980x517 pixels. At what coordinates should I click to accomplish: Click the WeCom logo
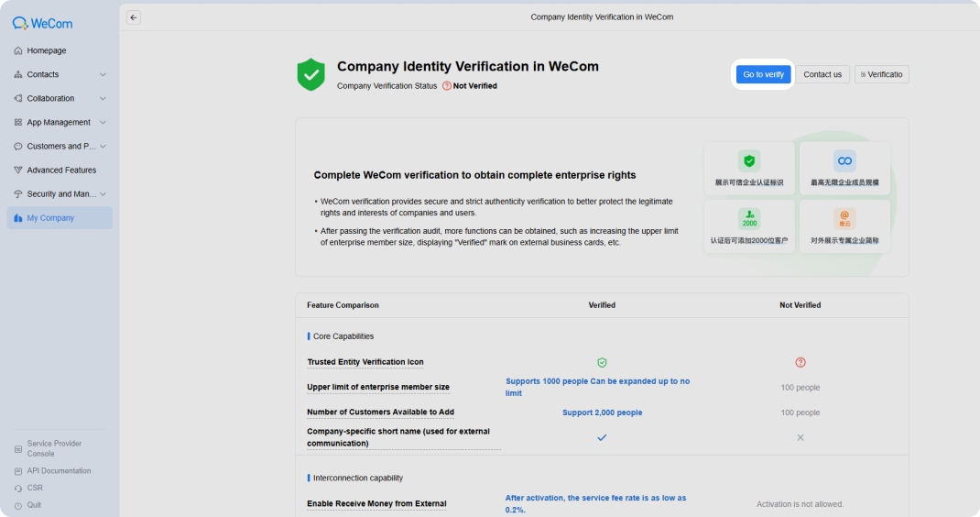coord(42,24)
